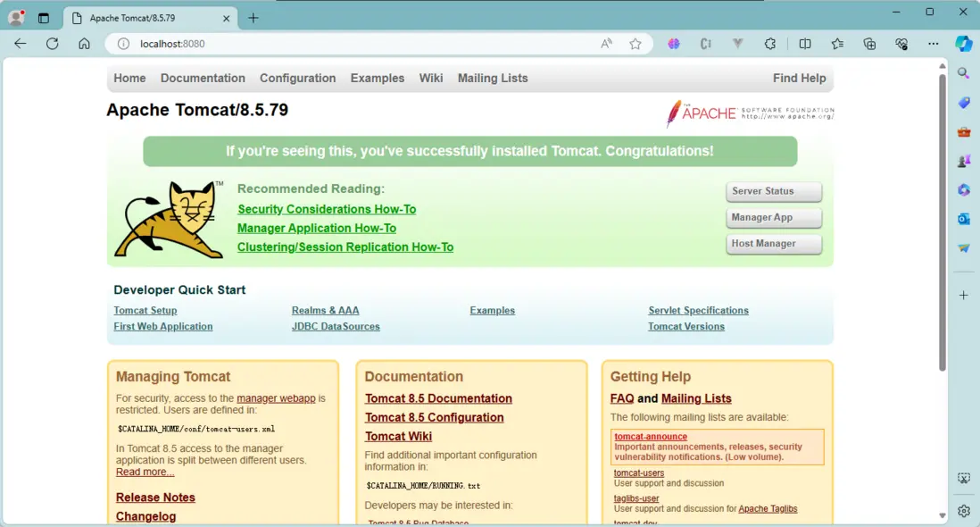Close the Apache Tomcat/8.5.79 tab
The width and height of the screenshot is (980, 527).
tap(226, 18)
